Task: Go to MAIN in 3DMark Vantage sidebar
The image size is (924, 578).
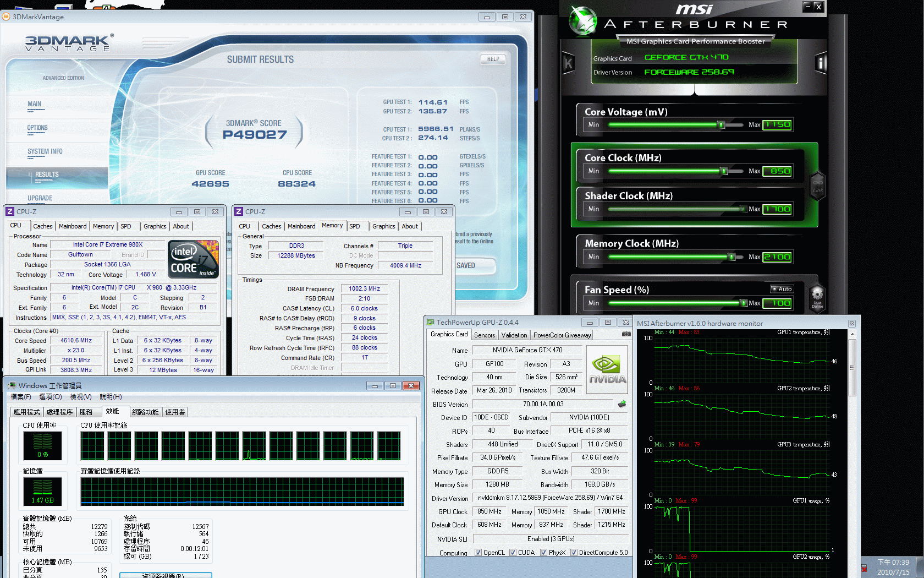Action: point(34,104)
